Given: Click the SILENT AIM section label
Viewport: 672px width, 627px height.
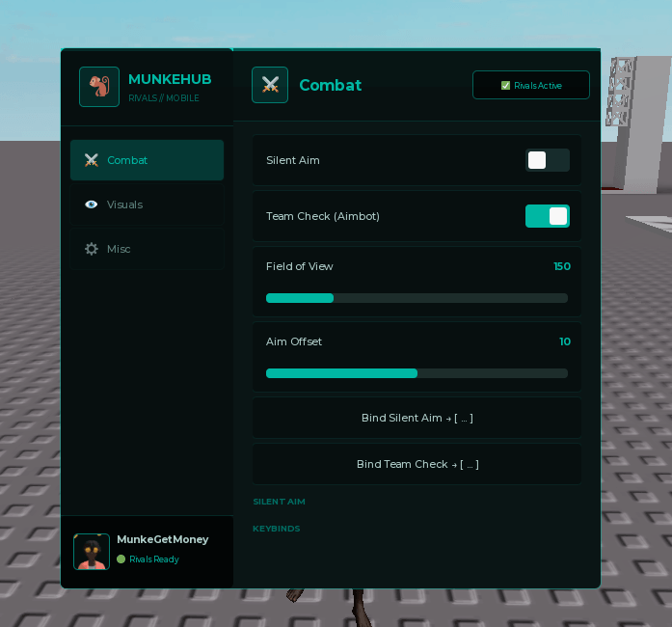Looking at the screenshot, I should coord(279,502).
